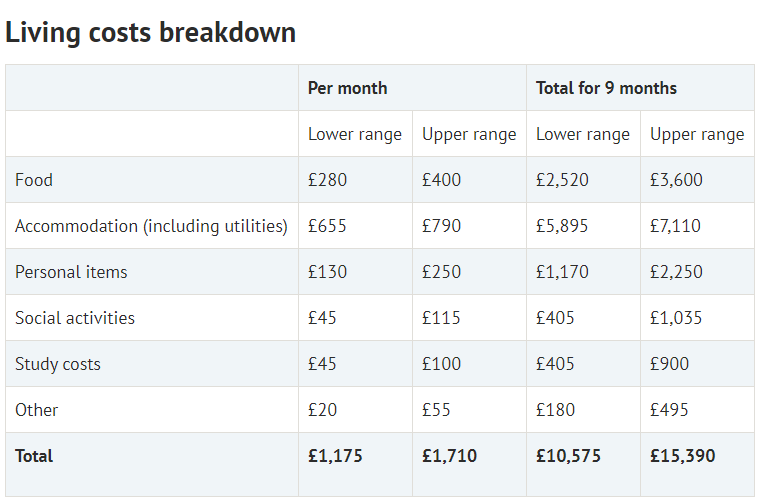Select the Per month column header
This screenshot has height=504, width=759.
click(x=347, y=88)
